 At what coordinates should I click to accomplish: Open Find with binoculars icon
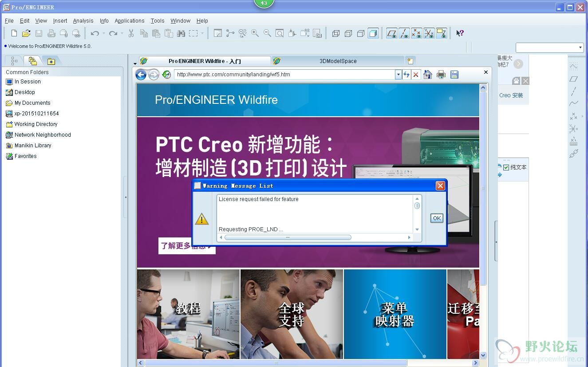181,33
